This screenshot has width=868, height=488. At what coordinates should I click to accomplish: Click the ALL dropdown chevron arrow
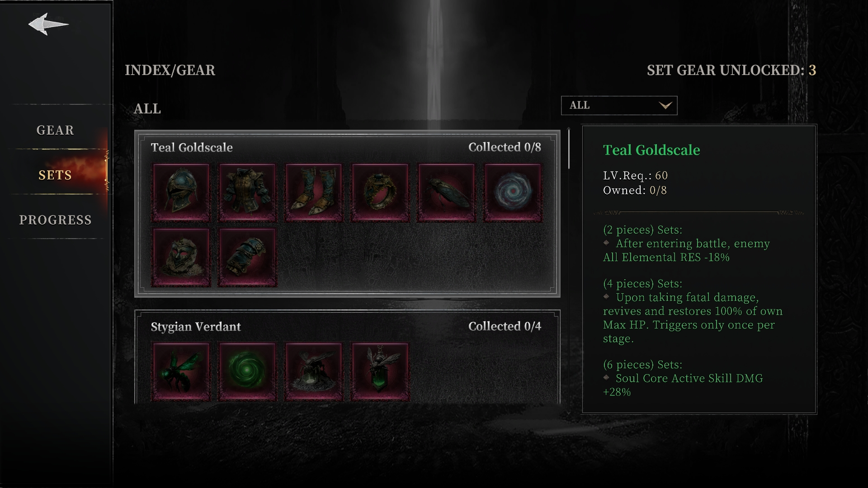(665, 106)
